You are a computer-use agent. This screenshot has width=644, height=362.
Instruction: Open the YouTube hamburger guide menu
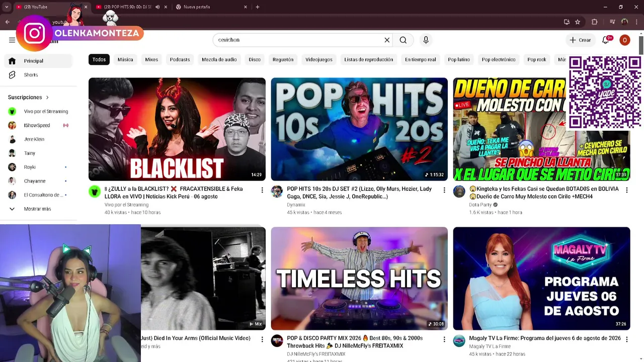pos(12,40)
